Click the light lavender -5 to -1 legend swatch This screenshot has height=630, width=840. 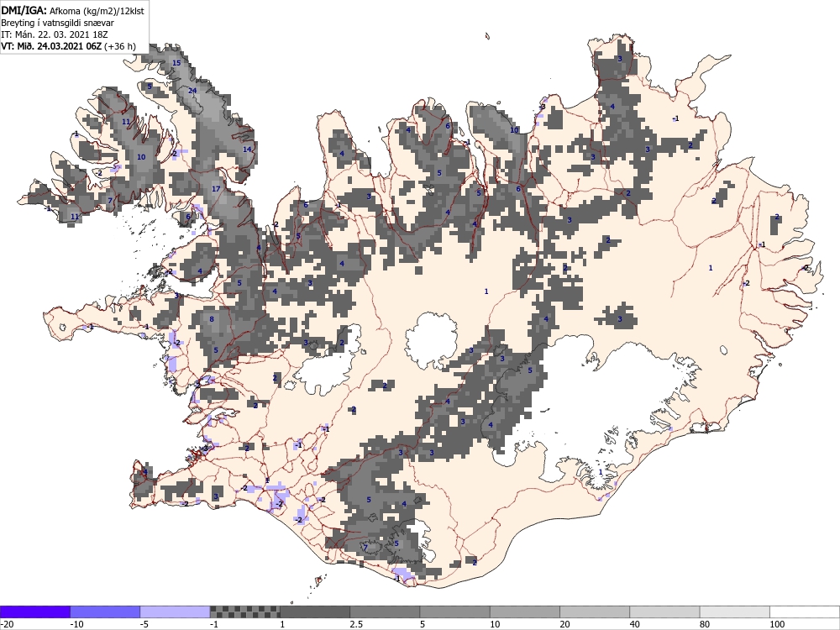coord(176,612)
